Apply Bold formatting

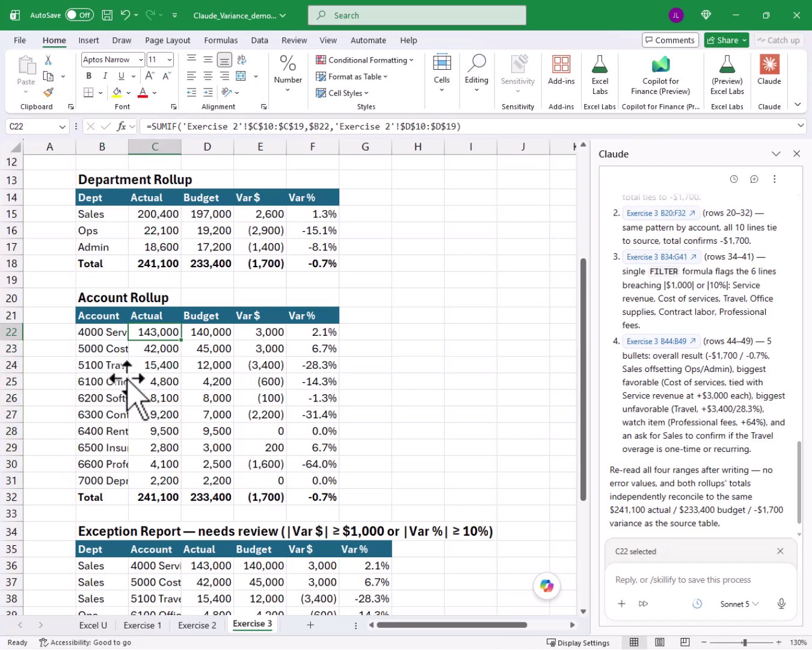(x=89, y=76)
